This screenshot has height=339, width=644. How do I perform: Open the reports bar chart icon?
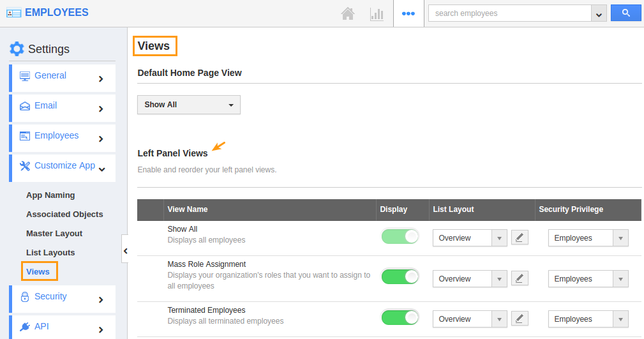(377, 13)
